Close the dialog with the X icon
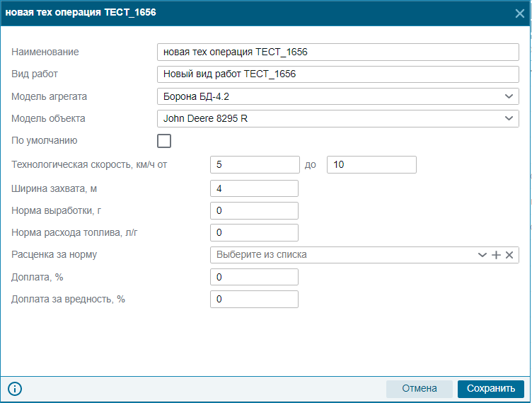Screen dimensions: 532x403 pyautogui.click(x=519, y=13)
